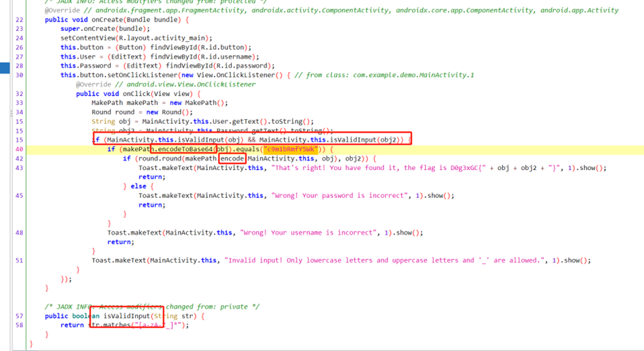
Task: Click line number 51 in the gutter
Action: [x=19, y=260]
